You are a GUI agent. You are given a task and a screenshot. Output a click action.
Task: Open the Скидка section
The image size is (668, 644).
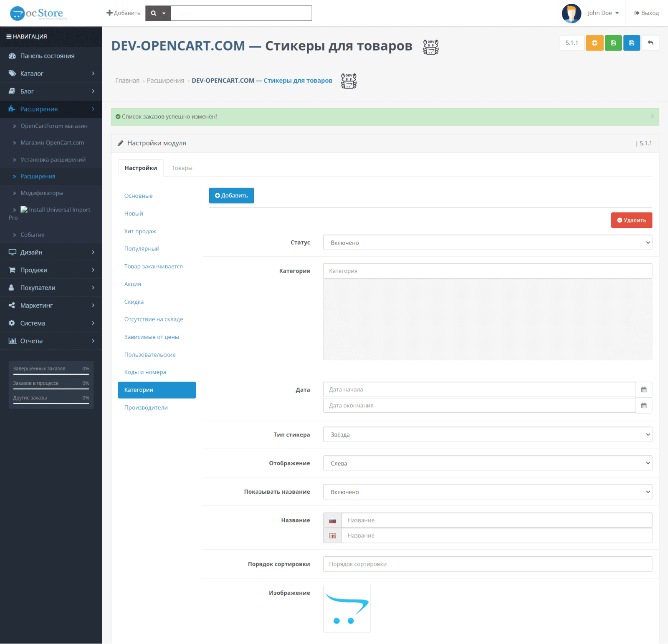(x=157, y=302)
